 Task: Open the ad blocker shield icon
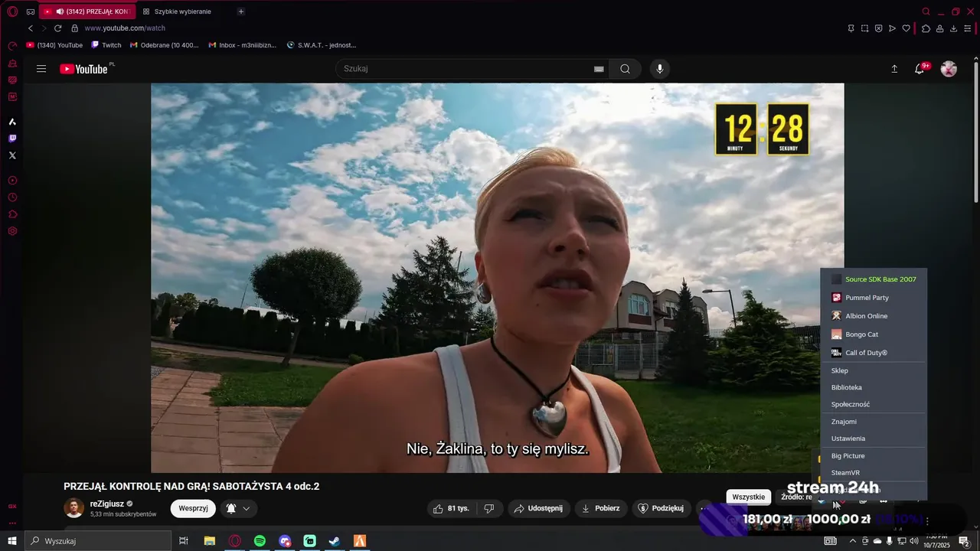878,28
